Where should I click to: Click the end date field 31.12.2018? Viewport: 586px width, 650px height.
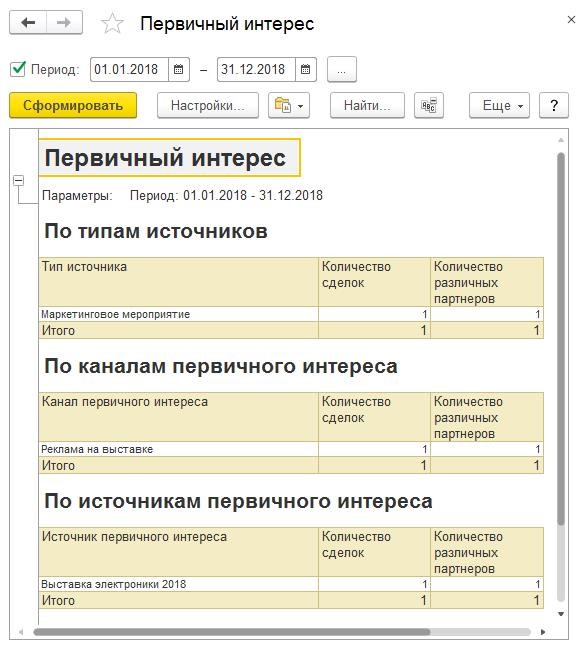(x=256, y=69)
